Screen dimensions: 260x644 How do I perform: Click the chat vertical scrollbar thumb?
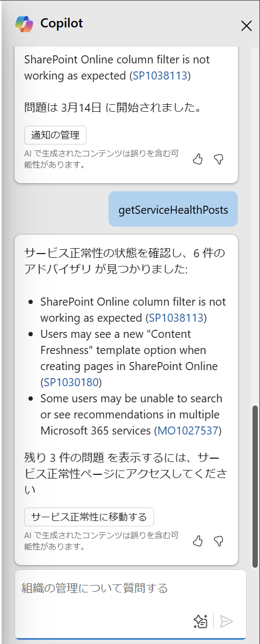click(255, 487)
